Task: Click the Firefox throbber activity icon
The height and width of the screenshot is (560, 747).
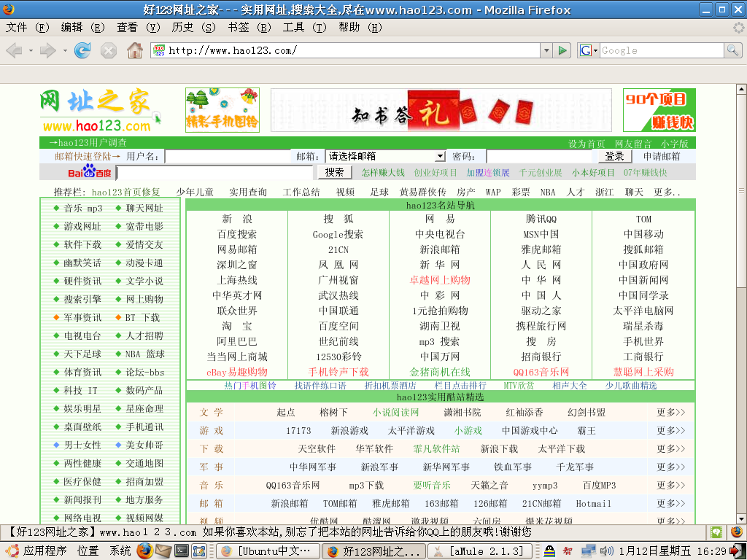Action: (x=738, y=28)
